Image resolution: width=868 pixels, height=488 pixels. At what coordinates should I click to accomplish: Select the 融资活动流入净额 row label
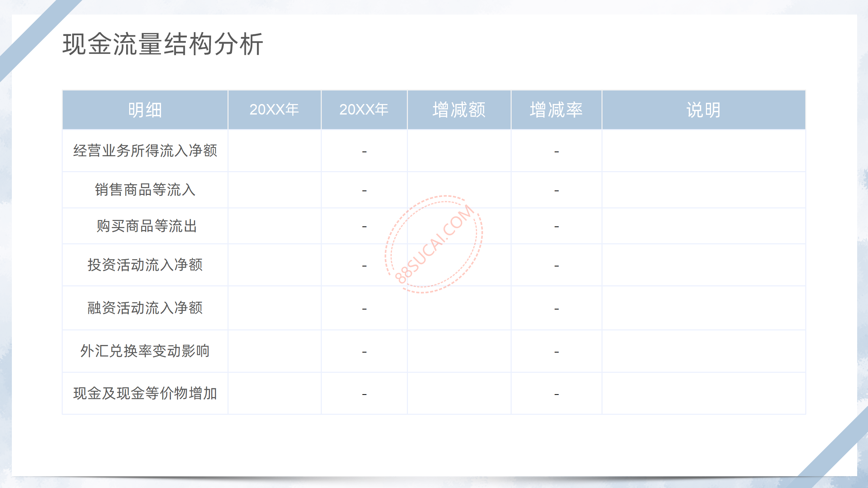click(145, 308)
